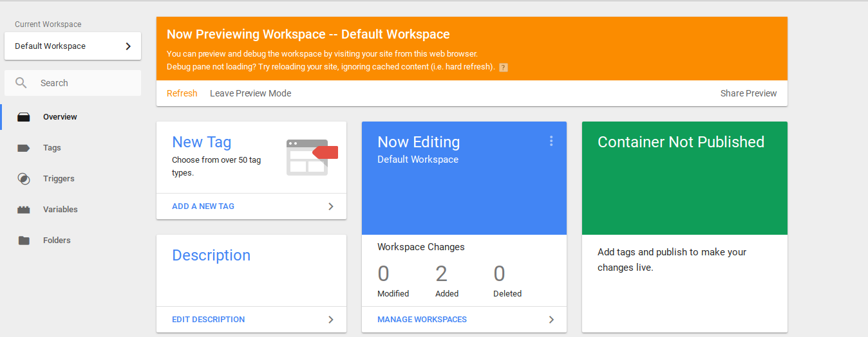Click chevron next to Add a New Tag
The image size is (868, 337).
331,206
